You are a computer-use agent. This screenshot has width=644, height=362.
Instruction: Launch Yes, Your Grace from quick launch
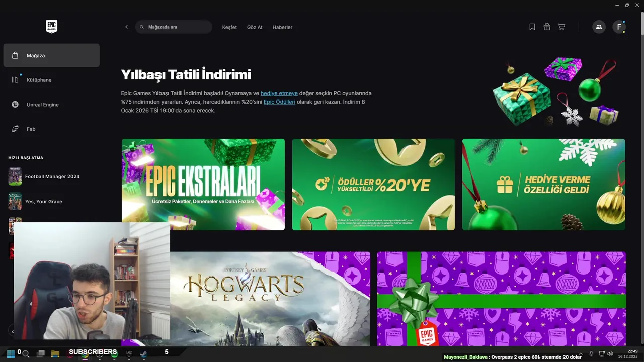51,202
